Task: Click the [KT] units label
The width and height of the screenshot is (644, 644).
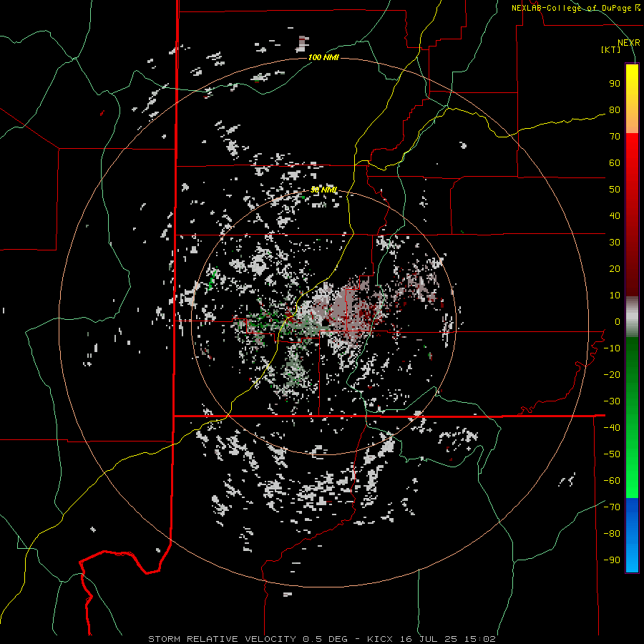Action: 611,49
